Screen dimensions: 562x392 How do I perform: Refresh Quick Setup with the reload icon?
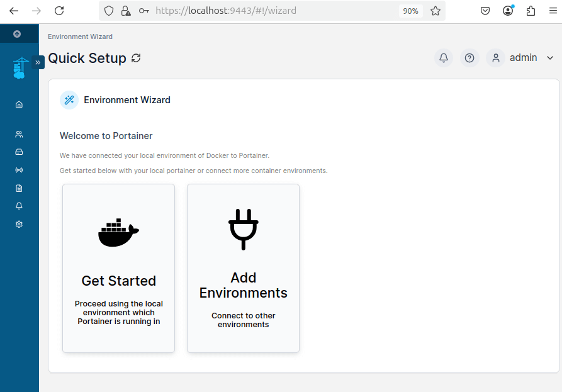(136, 58)
